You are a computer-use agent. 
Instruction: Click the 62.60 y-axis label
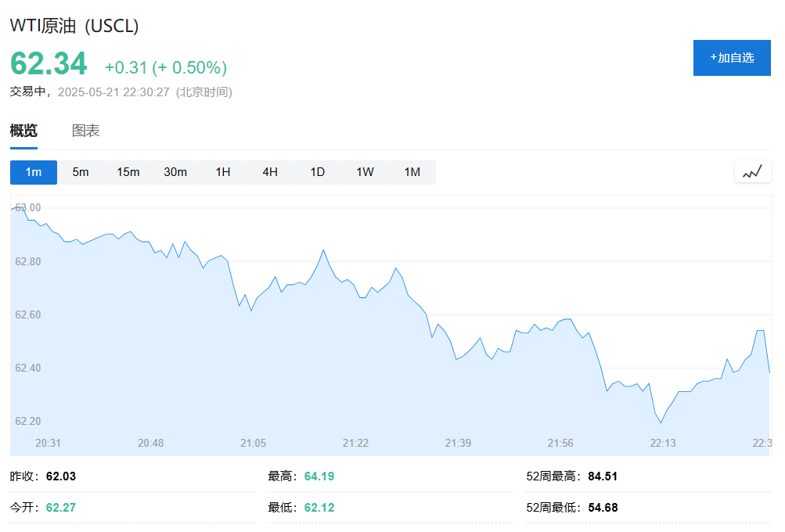pos(28,315)
